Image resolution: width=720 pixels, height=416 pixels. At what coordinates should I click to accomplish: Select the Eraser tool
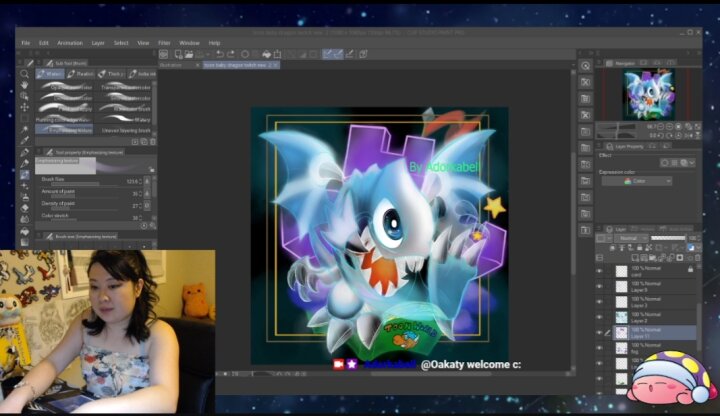click(x=24, y=208)
